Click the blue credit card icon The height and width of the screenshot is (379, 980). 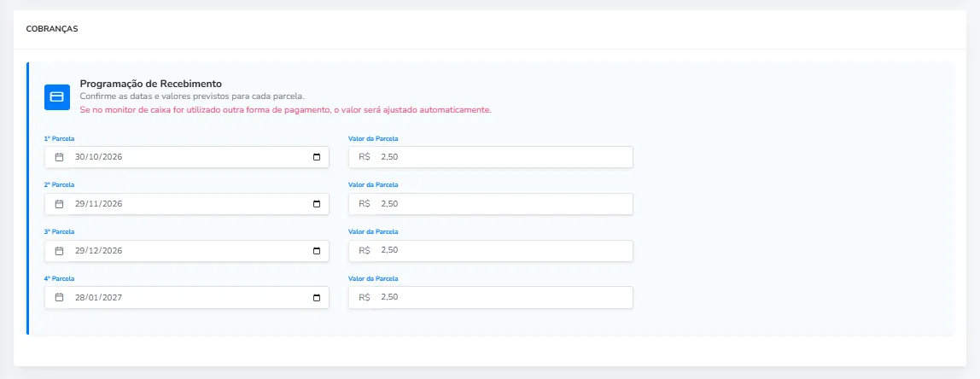tap(57, 97)
